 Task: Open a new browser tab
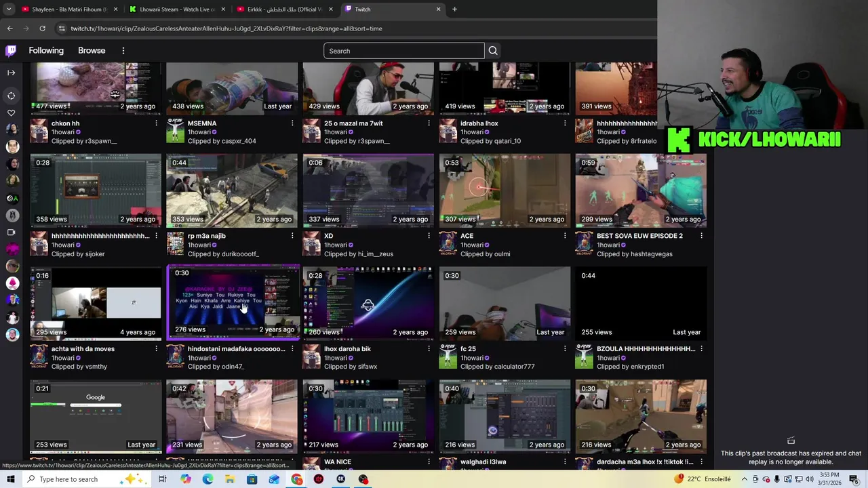(x=454, y=9)
